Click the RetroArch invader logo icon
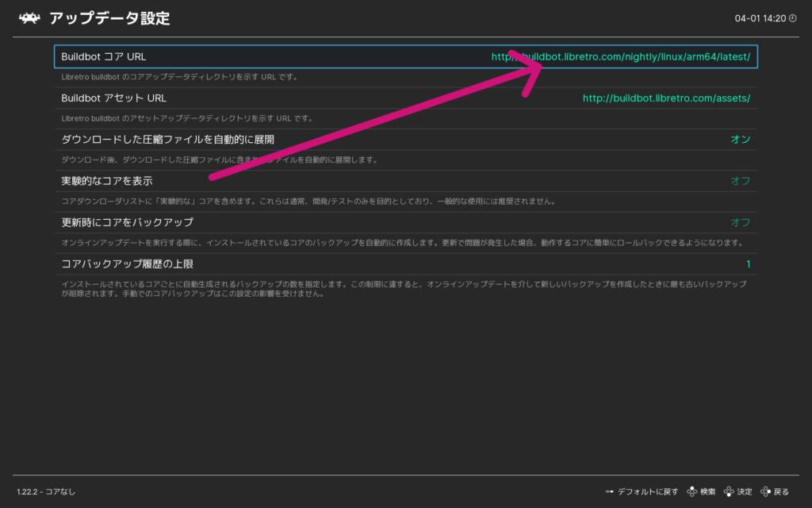Viewport: 812px width, 508px height. pos(30,17)
